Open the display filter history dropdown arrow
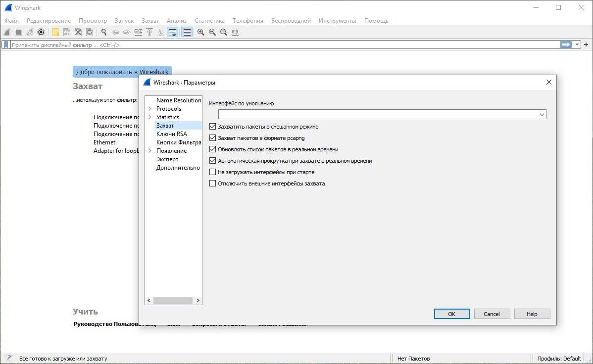This screenshot has height=364, width=593. tap(577, 45)
